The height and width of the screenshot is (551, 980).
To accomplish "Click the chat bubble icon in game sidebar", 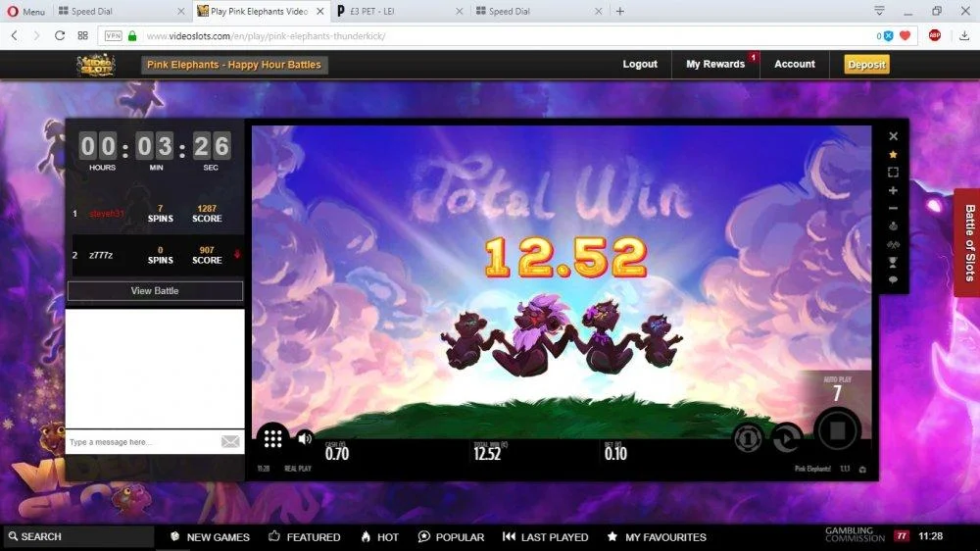I will (x=893, y=279).
